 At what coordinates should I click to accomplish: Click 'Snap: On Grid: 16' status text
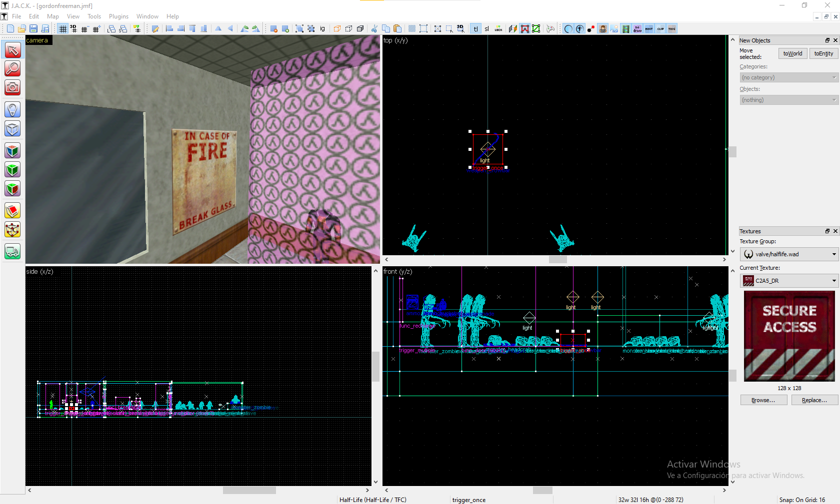[802, 500]
